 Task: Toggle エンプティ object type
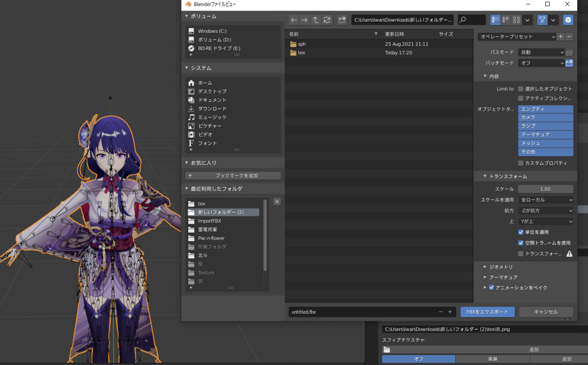(545, 109)
